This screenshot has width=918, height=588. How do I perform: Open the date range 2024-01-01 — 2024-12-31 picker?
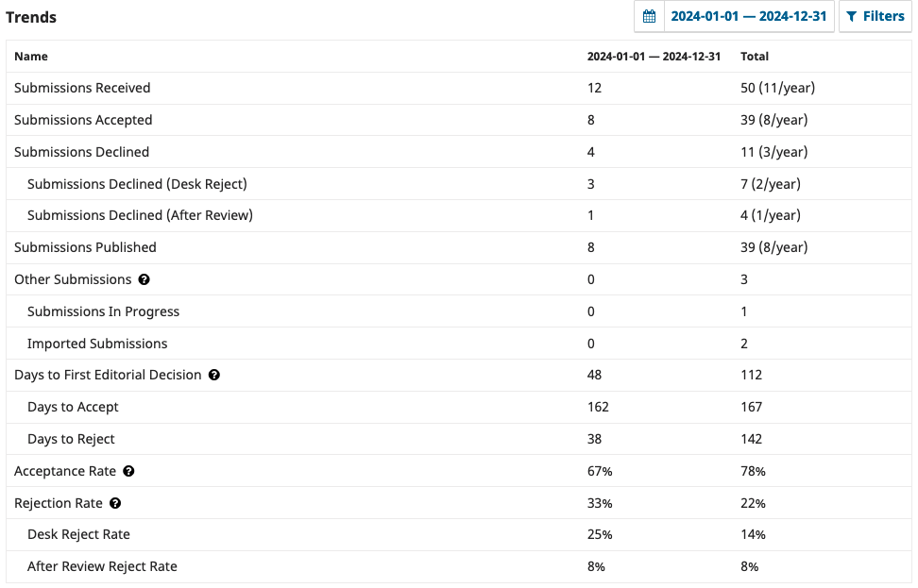click(x=748, y=17)
